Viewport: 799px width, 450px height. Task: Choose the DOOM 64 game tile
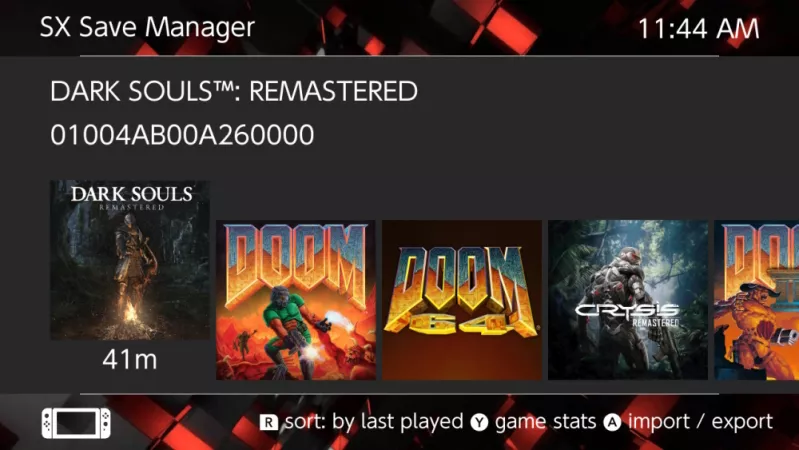[462, 300]
